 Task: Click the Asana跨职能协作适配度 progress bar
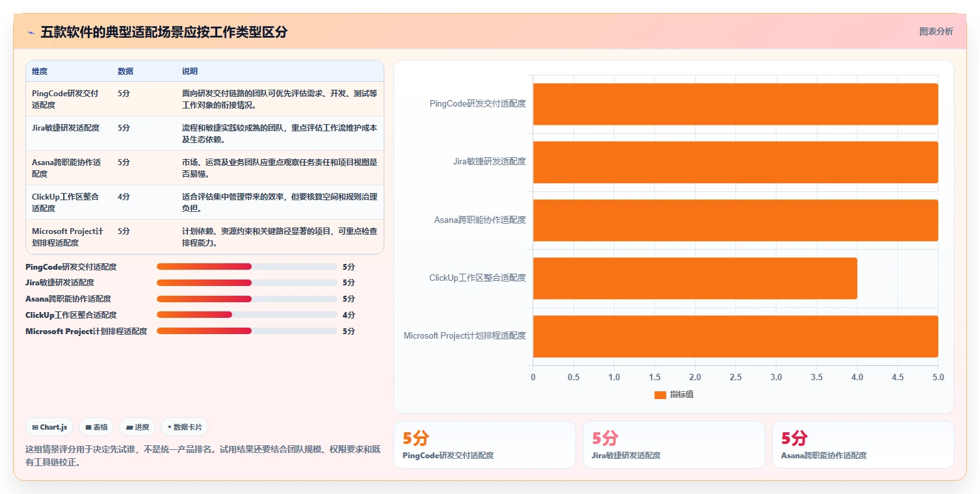(x=247, y=299)
